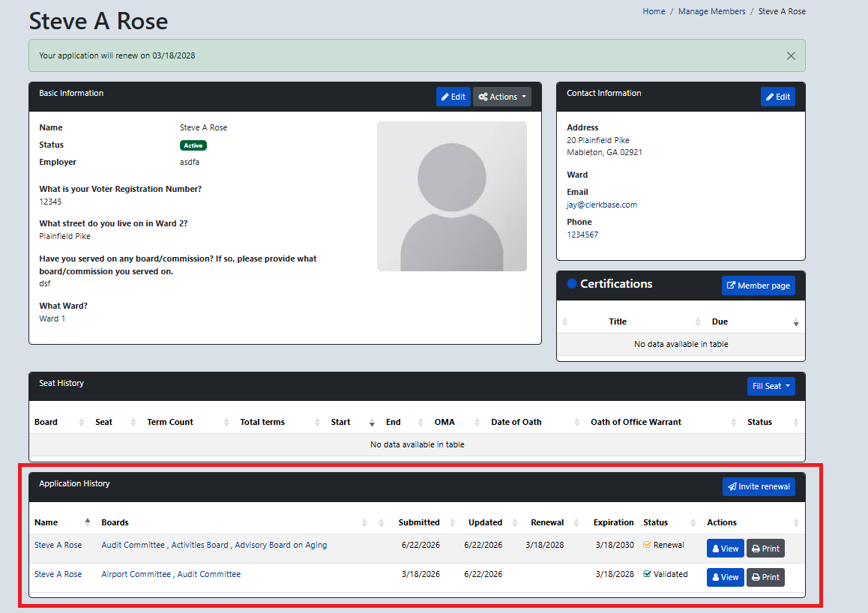Open the Fill Seat dropdown
This screenshot has width=868, height=613.
pos(771,386)
